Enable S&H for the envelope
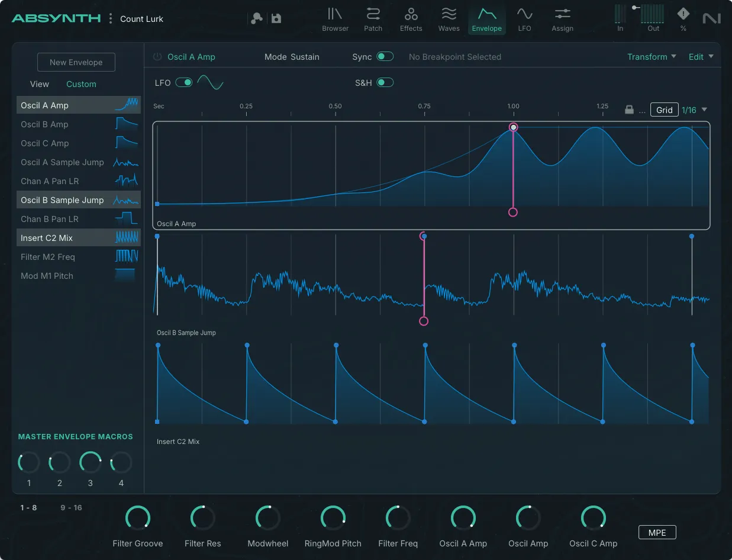This screenshot has width=732, height=560. coord(385,83)
